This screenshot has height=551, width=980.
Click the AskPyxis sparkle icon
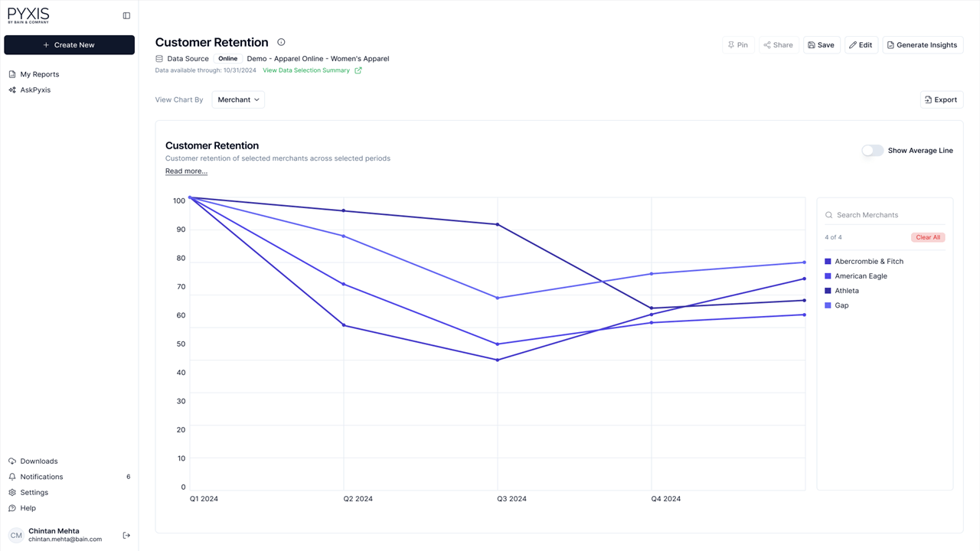(12, 90)
